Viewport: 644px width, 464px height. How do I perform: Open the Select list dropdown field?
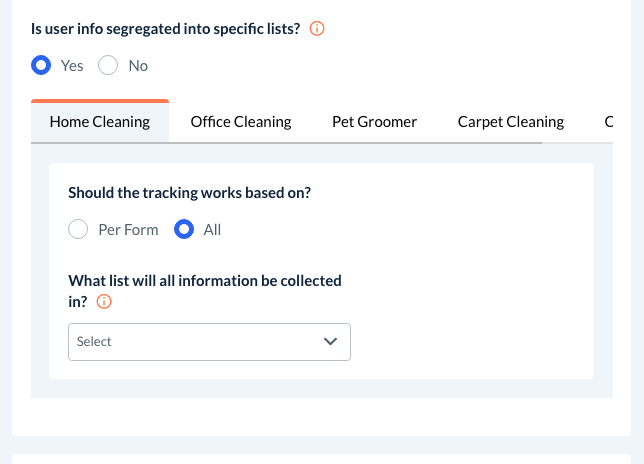coord(195,341)
